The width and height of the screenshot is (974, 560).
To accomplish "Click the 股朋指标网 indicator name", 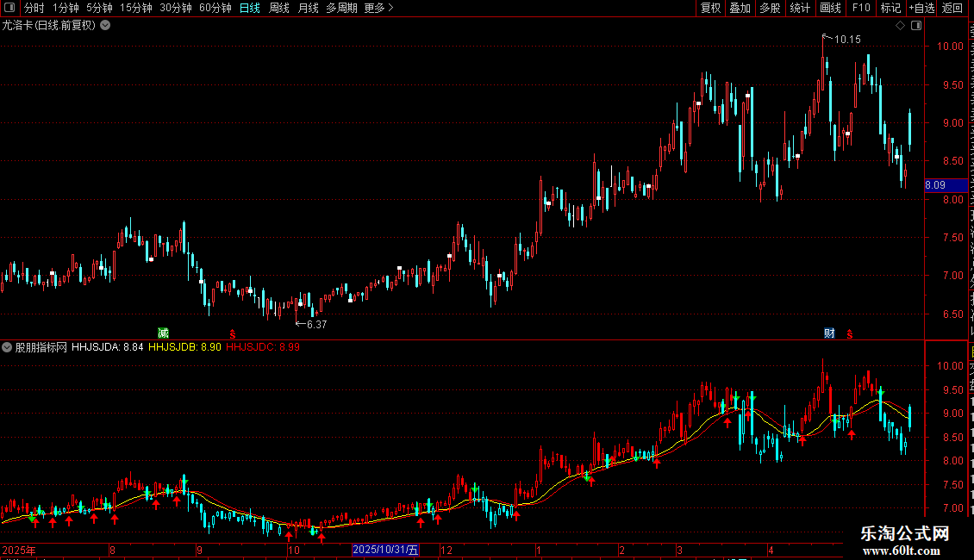I will pos(41,347).
